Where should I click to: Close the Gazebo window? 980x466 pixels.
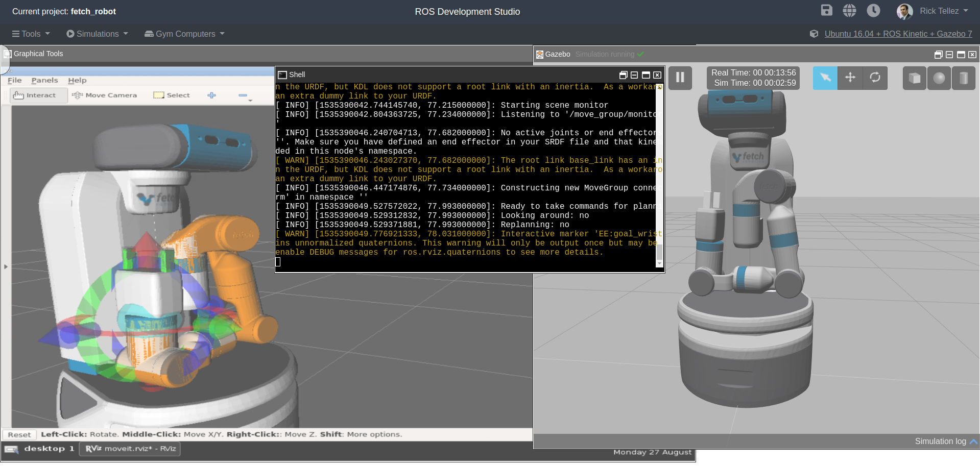coord(972,55)
